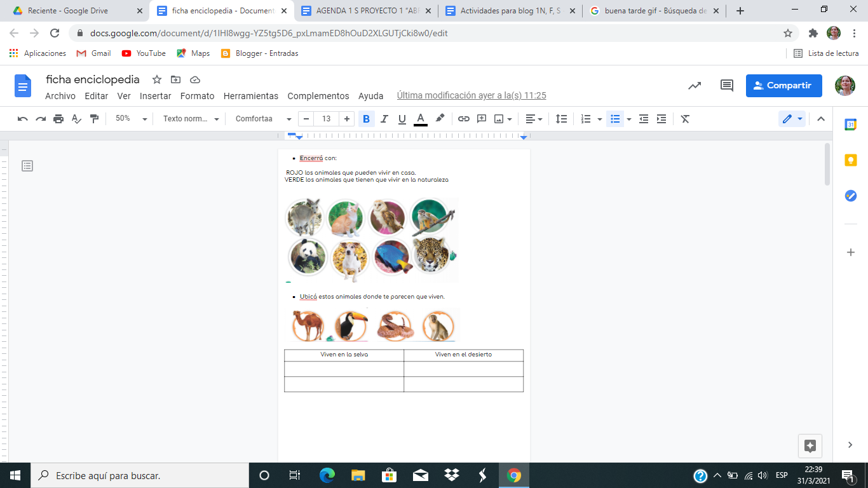The width and height of the screenshot is (868, 488).
Task: Show the document outline icon
Action: tap(27, 166)
